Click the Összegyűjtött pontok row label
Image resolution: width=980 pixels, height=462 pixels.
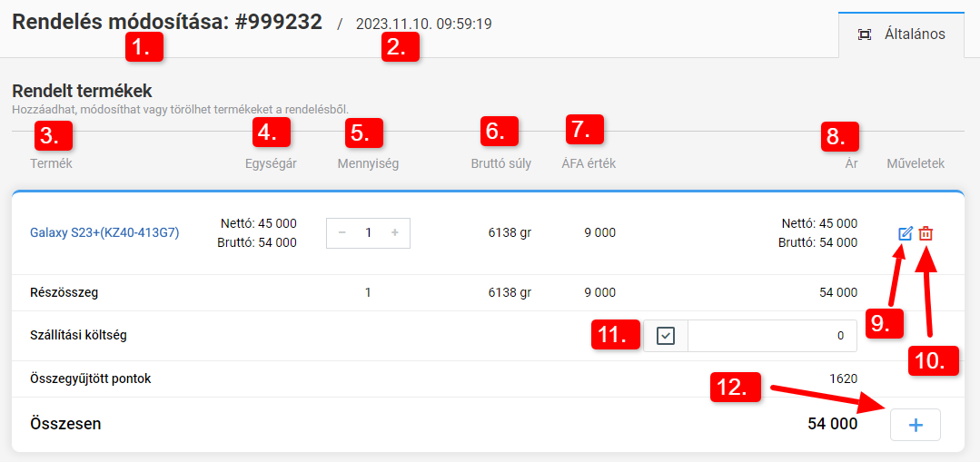pos(91,378)
